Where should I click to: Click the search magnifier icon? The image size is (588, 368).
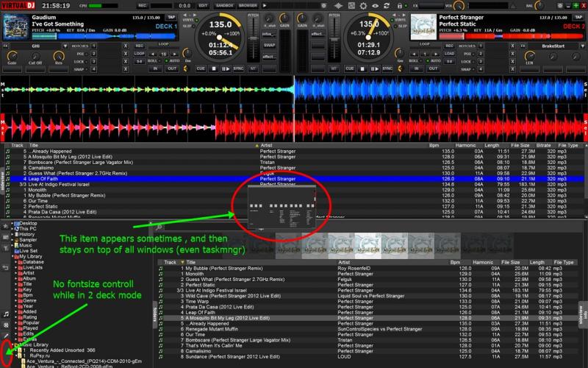(x=159, y=227)
